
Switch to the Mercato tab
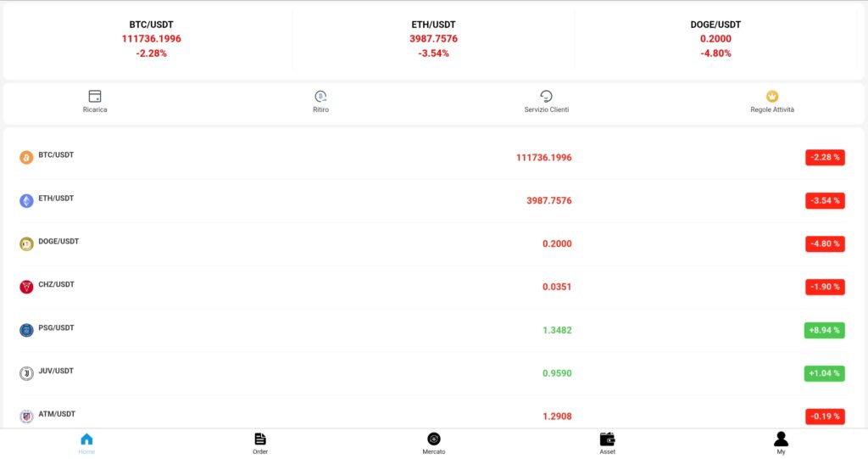coord(434,444)
